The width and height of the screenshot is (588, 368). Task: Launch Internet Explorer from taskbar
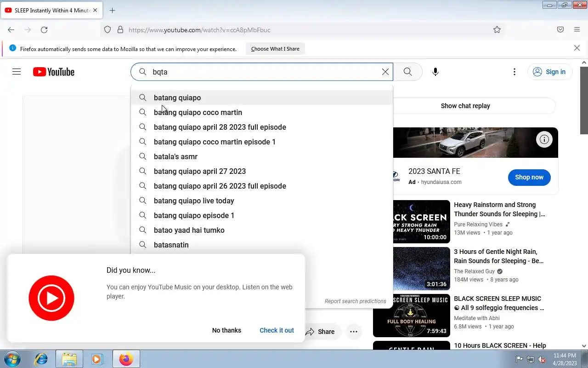tap(41, 359)
